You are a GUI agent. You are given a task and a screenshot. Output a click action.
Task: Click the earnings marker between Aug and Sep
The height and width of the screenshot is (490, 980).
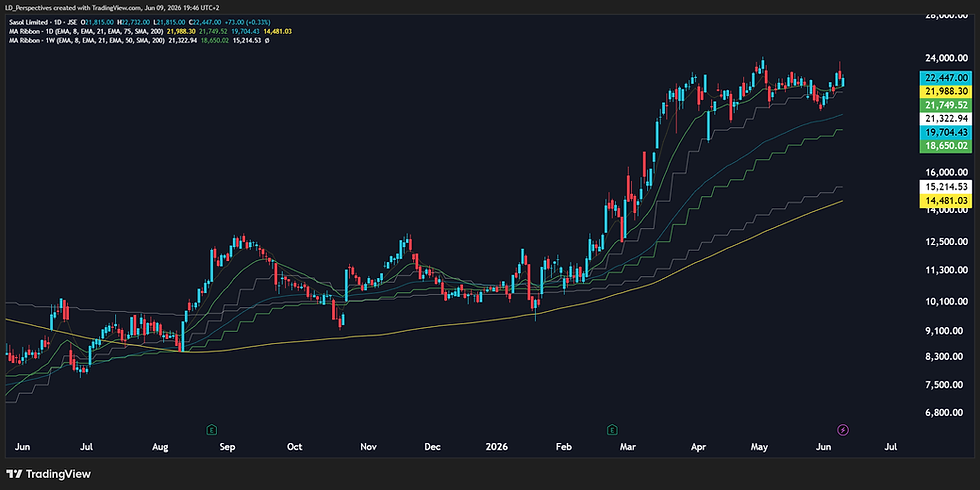212,429
